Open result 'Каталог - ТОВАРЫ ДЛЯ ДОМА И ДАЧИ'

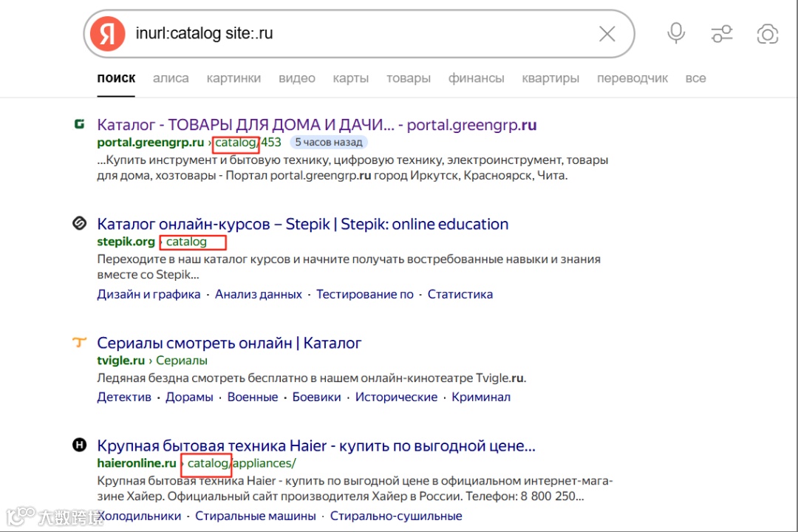coord(316,125)
